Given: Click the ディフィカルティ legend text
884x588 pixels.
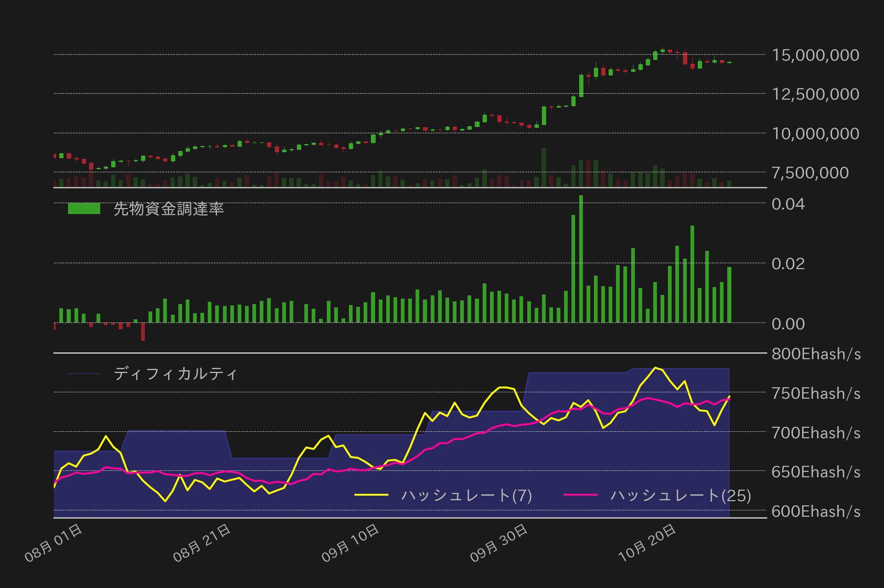Looking at the screenshot, I should pos(175,373).
